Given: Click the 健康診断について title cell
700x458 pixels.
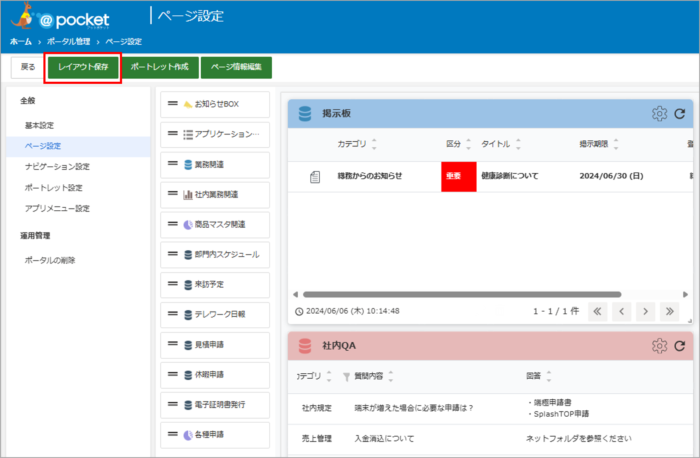Looking at the screenshot, I should click(509, 176).
